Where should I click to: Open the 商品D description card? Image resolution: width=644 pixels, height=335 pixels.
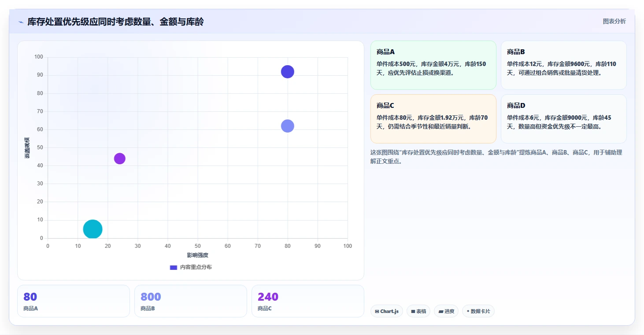pyautogui.click(x=563, y=119)
